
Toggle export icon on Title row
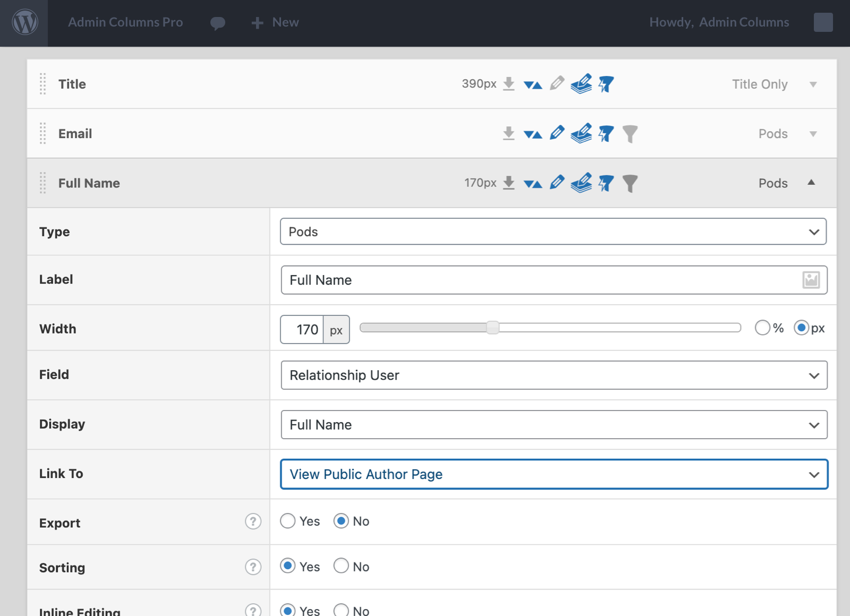(x=509, y=84)
